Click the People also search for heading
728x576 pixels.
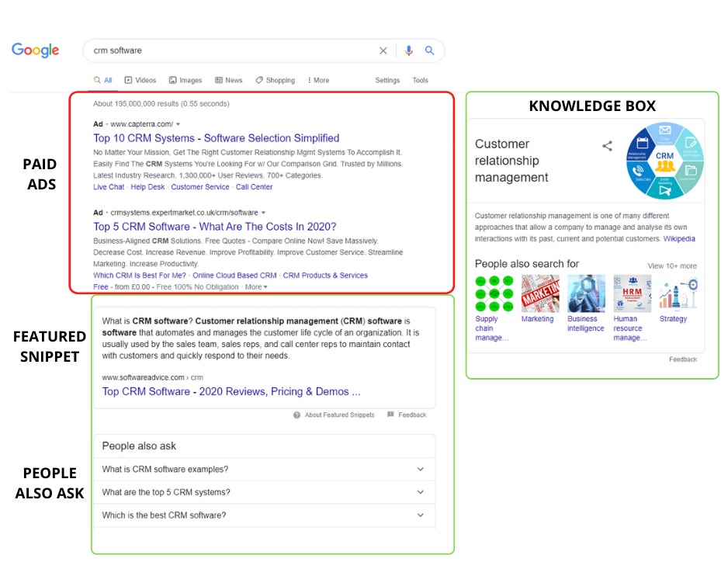coord(526,264)
